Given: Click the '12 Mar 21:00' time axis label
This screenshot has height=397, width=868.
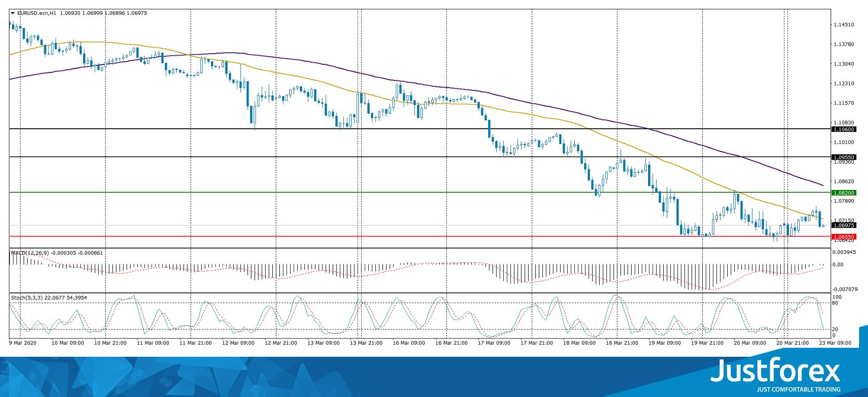Looking at the screenshot, I should (x=281, y=343).
